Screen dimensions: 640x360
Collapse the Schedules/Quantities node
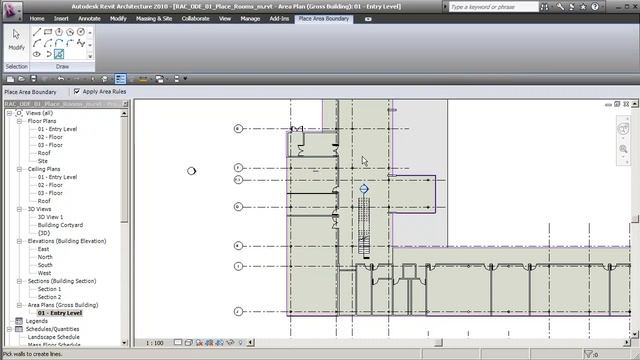[9, 329]
